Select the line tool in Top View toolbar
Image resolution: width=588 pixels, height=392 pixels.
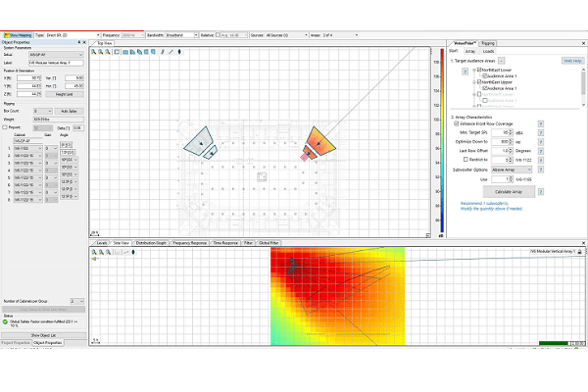click(x=171, y=52)
